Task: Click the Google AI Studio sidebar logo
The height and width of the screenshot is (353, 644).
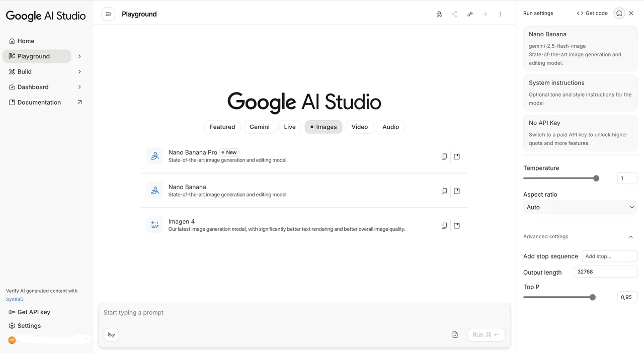Action: 46,16
